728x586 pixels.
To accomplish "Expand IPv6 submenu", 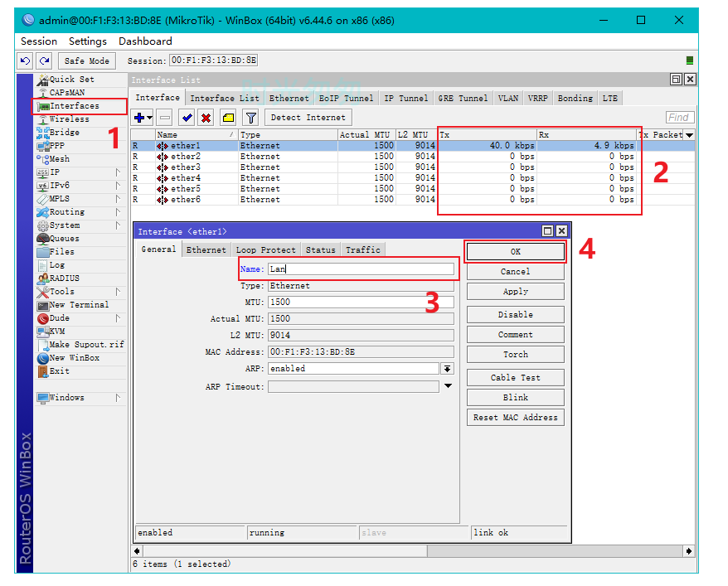I will (x=118, y=186).
